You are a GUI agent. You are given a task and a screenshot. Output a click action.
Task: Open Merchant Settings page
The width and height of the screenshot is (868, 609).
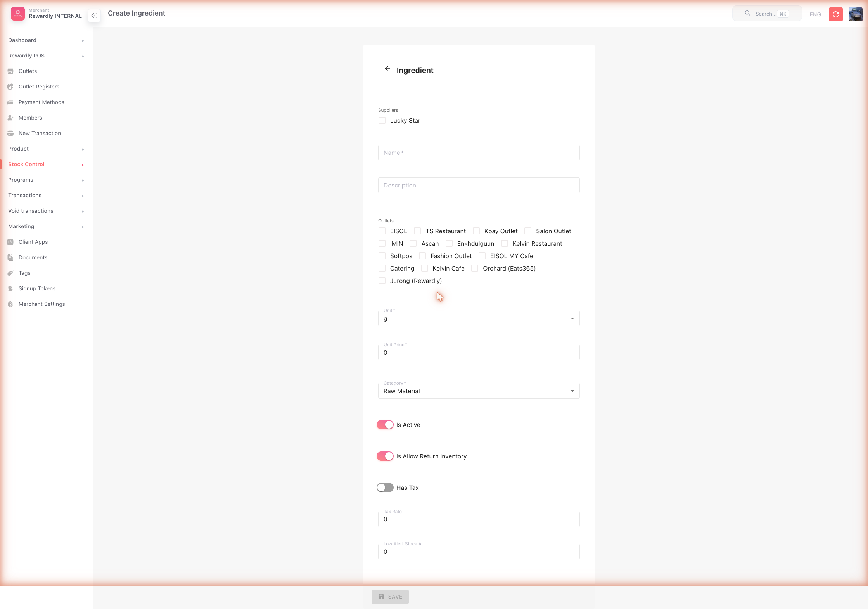(x=42, y=304)
